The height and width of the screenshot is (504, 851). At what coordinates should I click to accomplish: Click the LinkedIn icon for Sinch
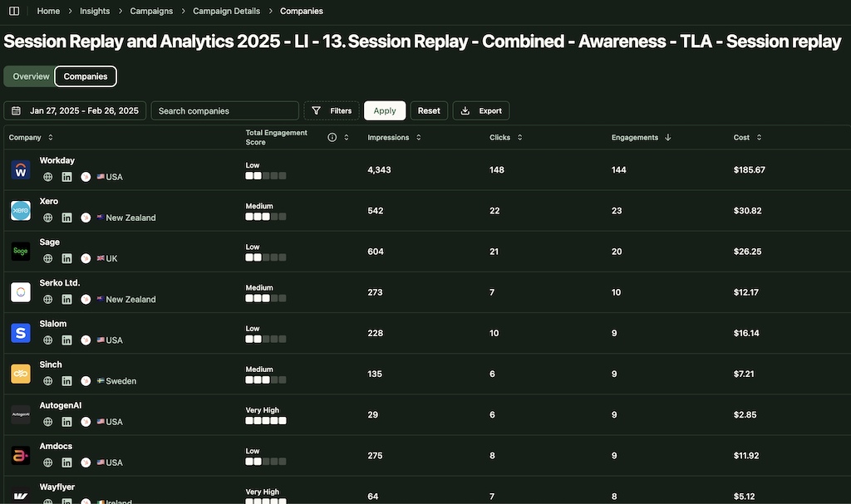pyautogui.click(x=66, y=380)
